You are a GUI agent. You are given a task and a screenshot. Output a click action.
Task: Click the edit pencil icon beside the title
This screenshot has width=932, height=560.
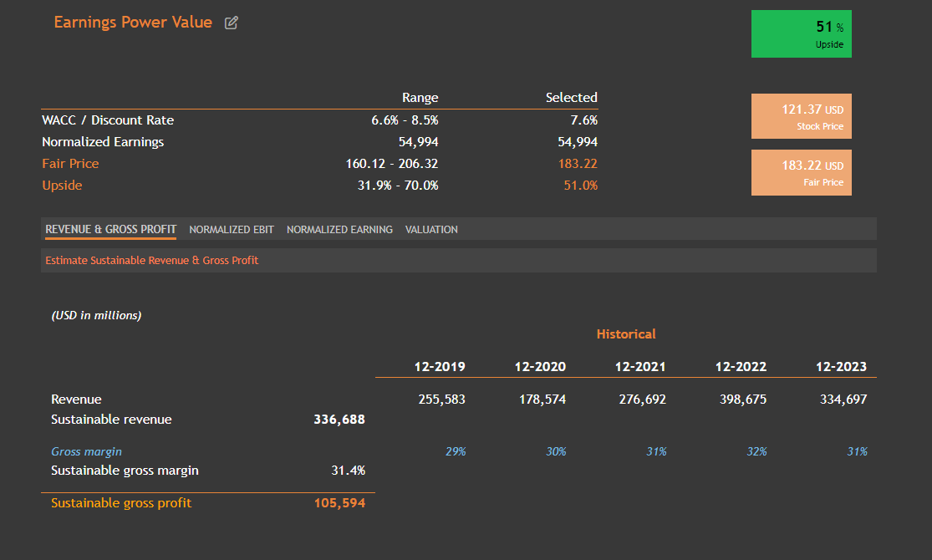[x=232, y=23]
